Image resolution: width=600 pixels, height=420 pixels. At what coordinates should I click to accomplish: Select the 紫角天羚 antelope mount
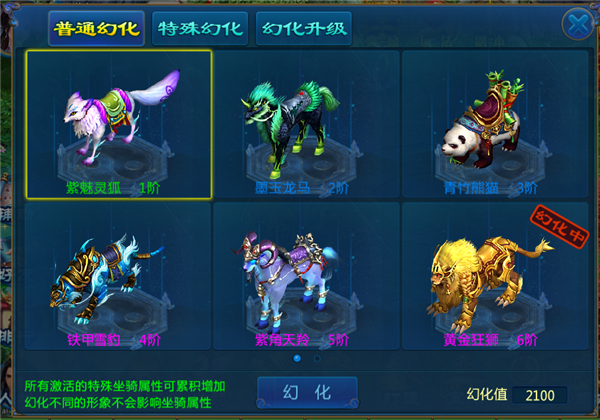pos(307,276)
